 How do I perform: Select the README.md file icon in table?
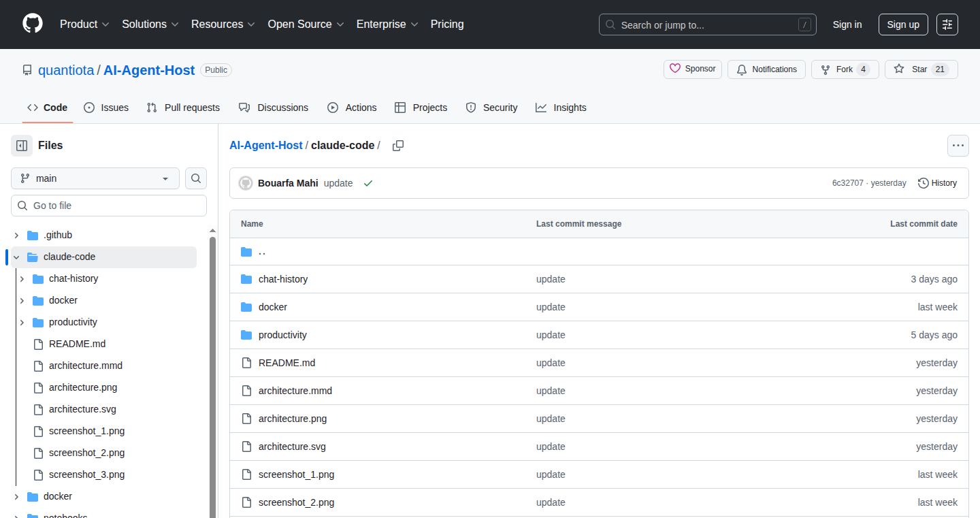pyautogui.click(x=246, y=363)
